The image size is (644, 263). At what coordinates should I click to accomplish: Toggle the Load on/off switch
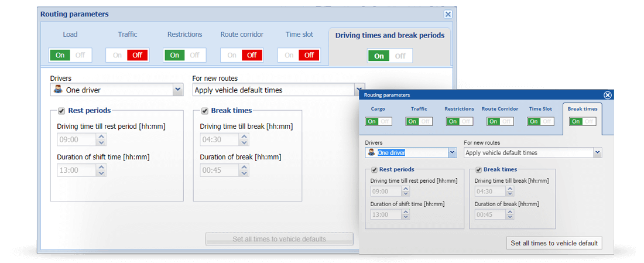[70, 55]
